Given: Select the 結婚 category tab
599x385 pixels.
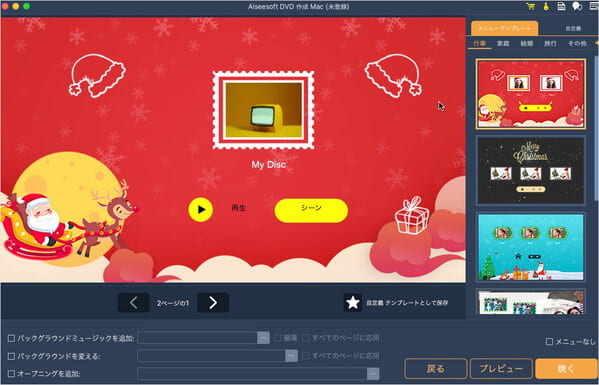Looking at the screenshot, I should point(526,44).
